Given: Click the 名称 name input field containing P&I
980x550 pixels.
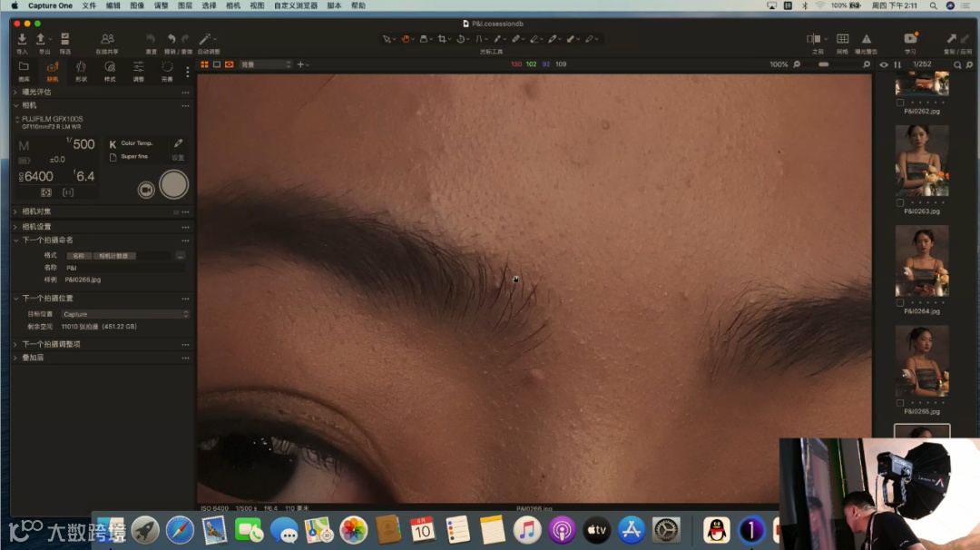Looking at the screenshot, I should point(123,268).
